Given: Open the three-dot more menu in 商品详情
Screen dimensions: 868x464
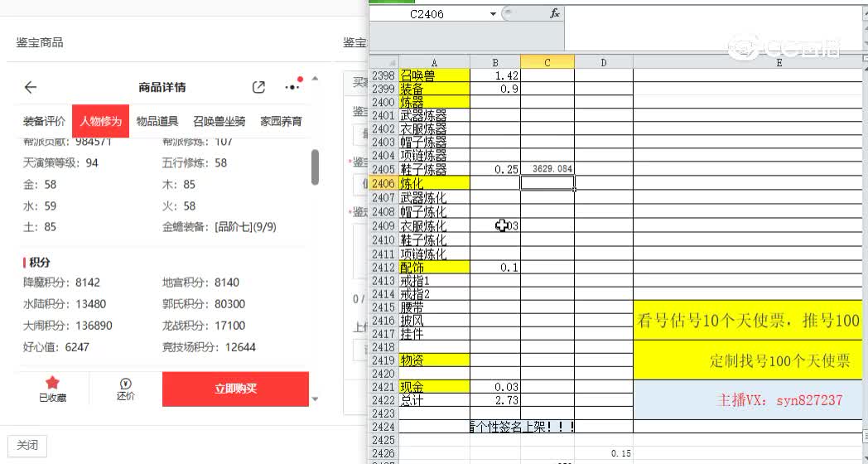Looking at the screenshot, I should coord(292,87).
